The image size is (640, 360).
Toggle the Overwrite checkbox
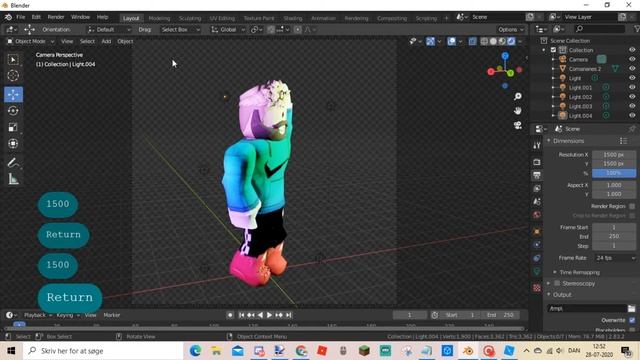(x=632, y=320)
